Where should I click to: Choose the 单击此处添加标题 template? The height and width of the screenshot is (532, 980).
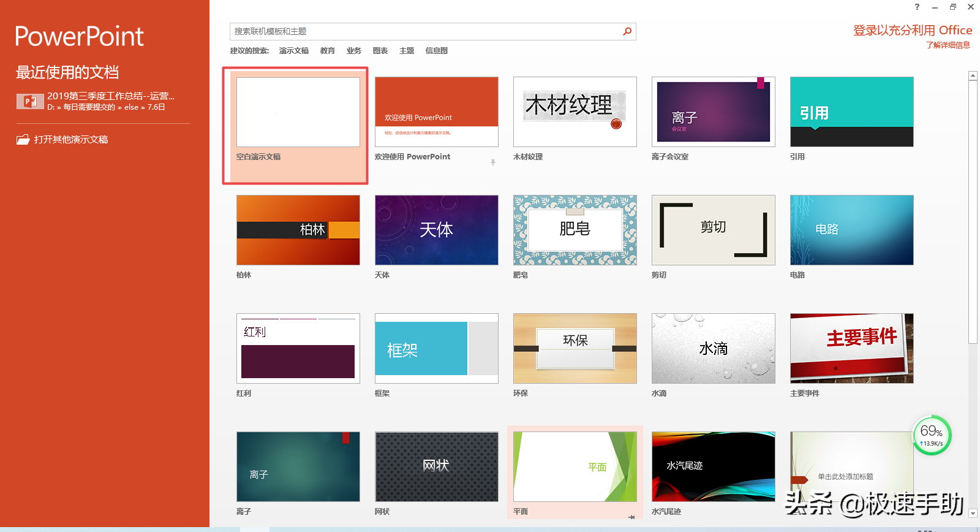852,467
